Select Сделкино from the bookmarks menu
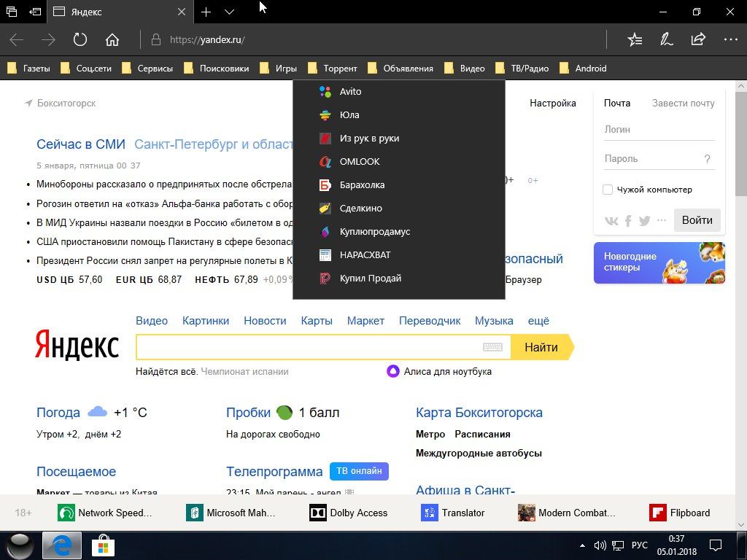 tap(399, 208)
